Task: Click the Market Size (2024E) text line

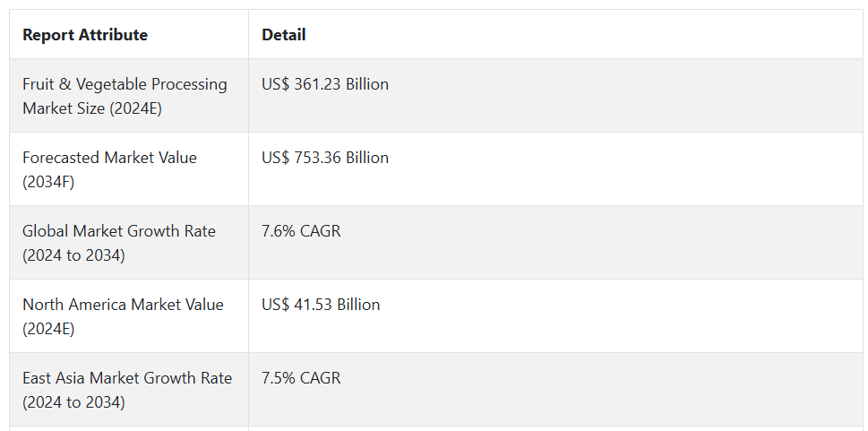Action: coord(92,108)
